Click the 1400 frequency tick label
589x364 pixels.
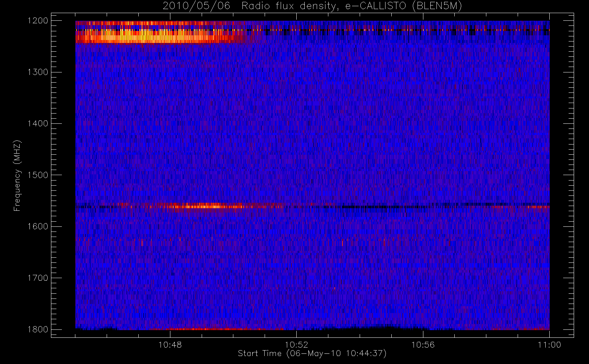pos(38,124)
